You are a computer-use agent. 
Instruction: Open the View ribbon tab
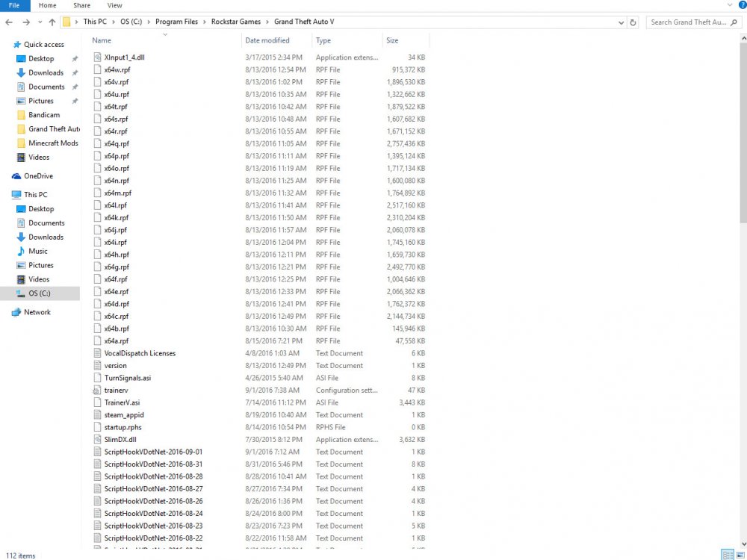[x=115, y=5]
